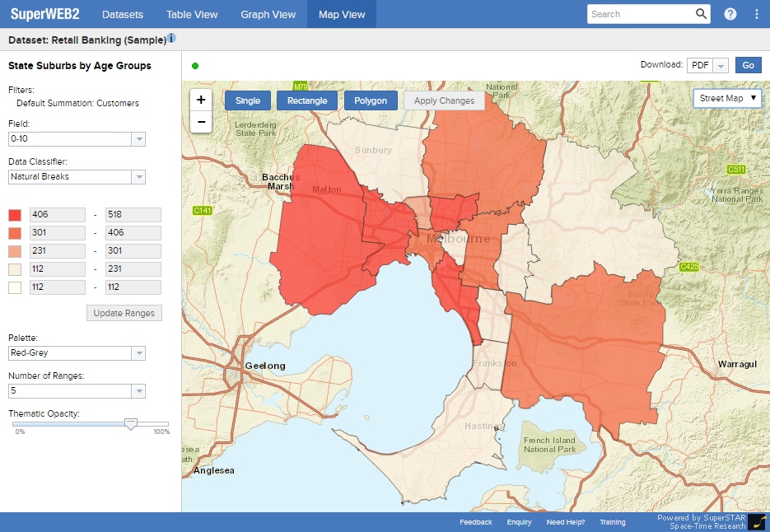Click the Search text field

[640, 14]
